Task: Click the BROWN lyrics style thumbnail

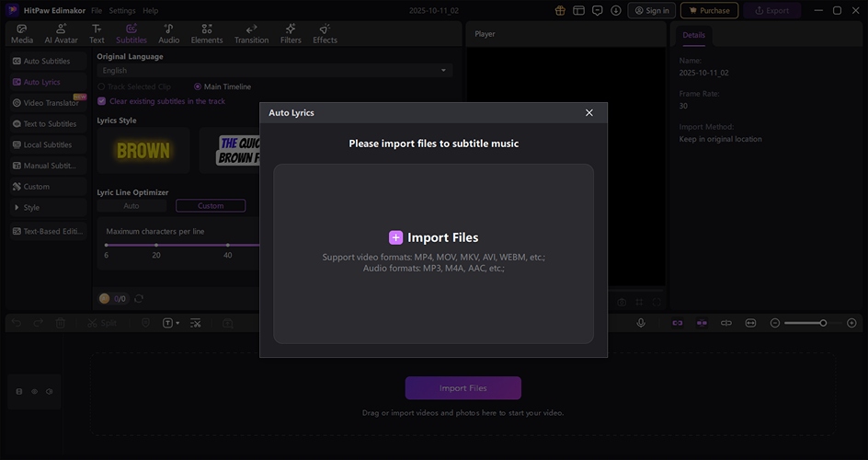Action: pyautogui.click(x=143, y=150)
